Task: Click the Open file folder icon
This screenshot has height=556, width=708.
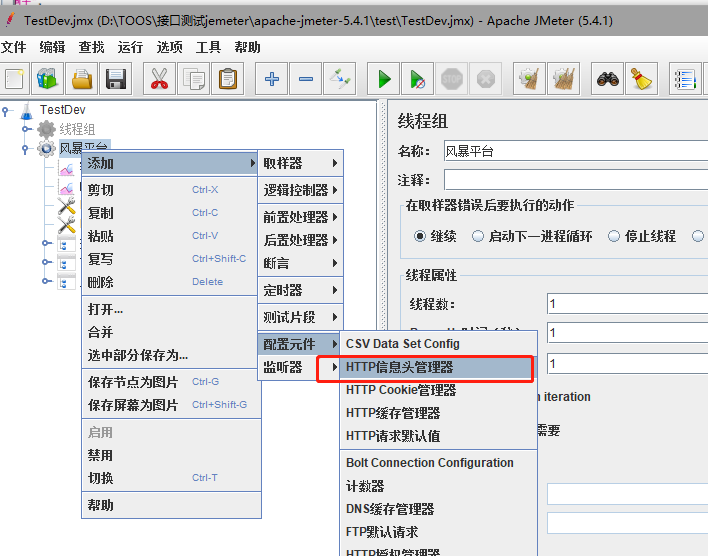Action: [82, 79]
